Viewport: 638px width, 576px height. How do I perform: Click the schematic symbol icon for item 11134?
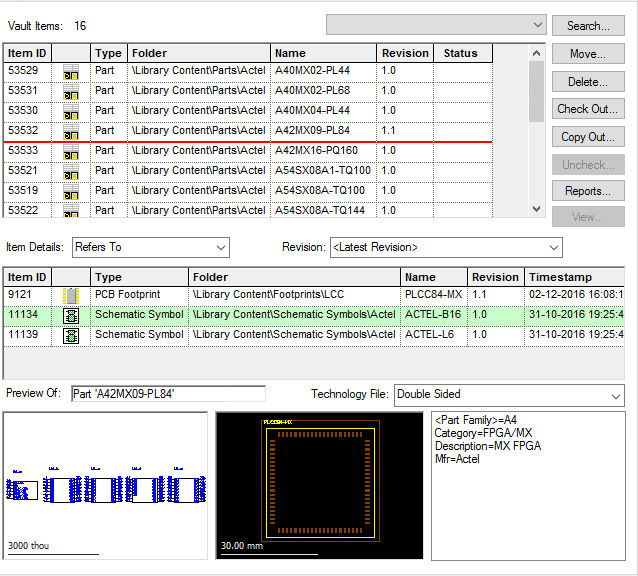click(x=71, y=315)
